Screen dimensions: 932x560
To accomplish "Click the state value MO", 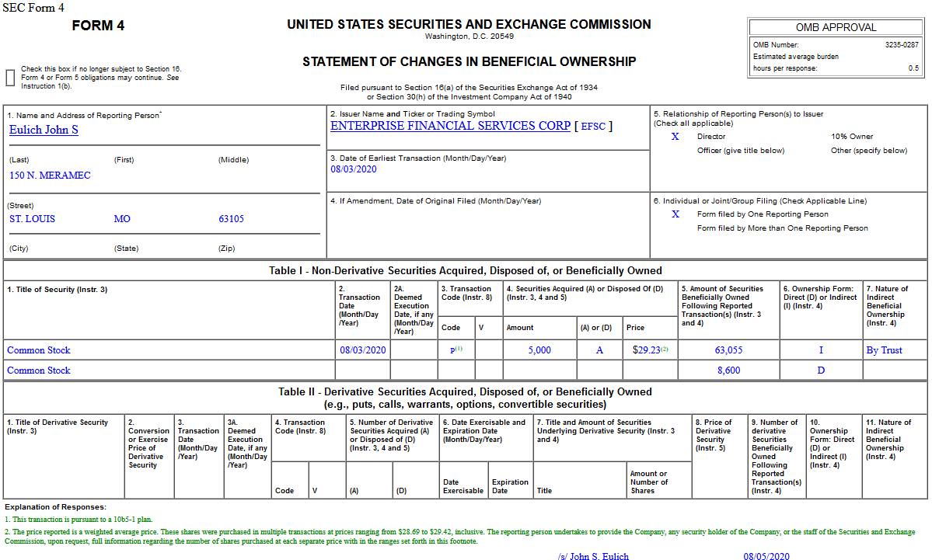I will click(122, 218).
